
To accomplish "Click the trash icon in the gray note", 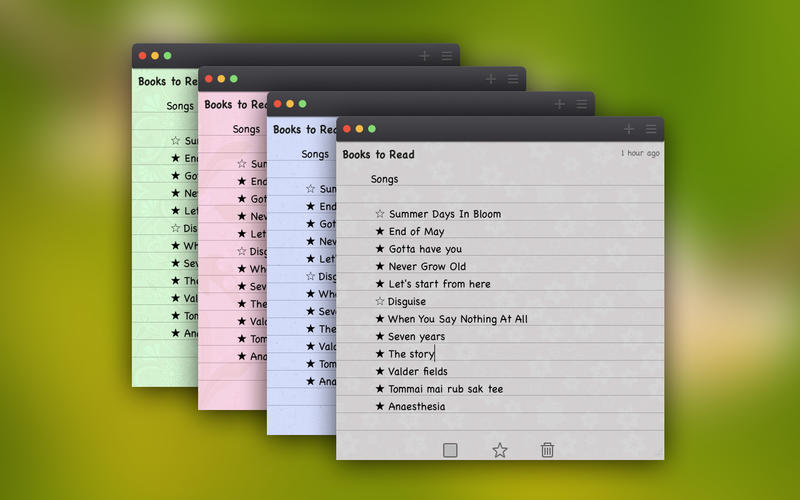I will point(547,450).
